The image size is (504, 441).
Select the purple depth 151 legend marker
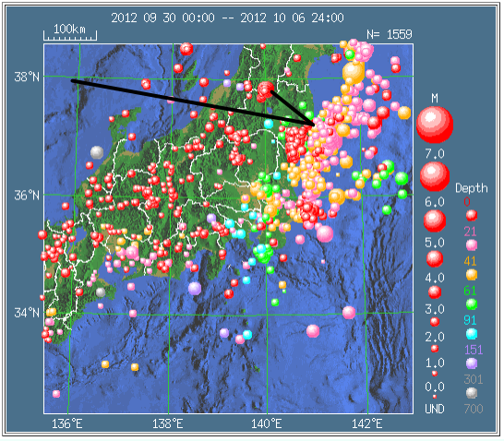[x=472, y=364]
